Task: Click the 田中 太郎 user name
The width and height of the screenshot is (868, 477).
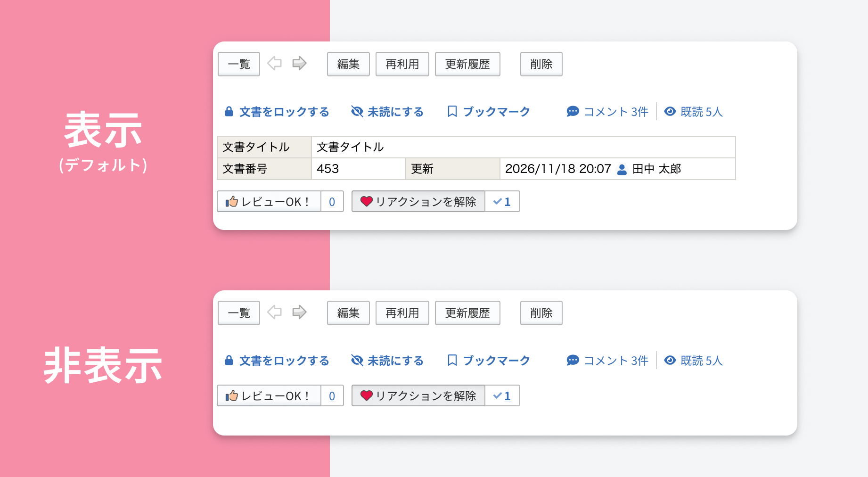Action: click(656, 169)
